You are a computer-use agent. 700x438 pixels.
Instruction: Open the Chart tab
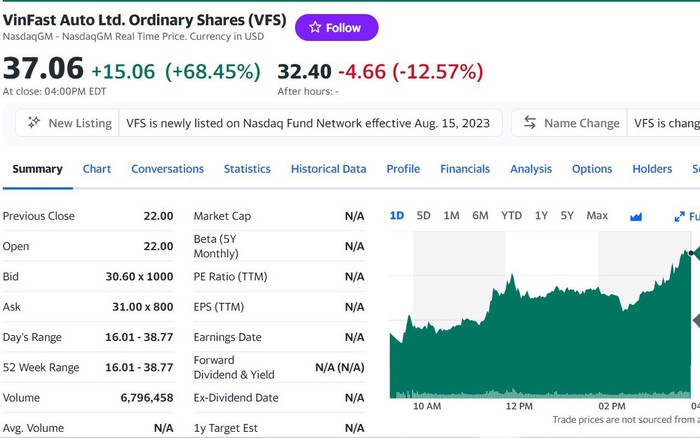(x=96, y=169)
